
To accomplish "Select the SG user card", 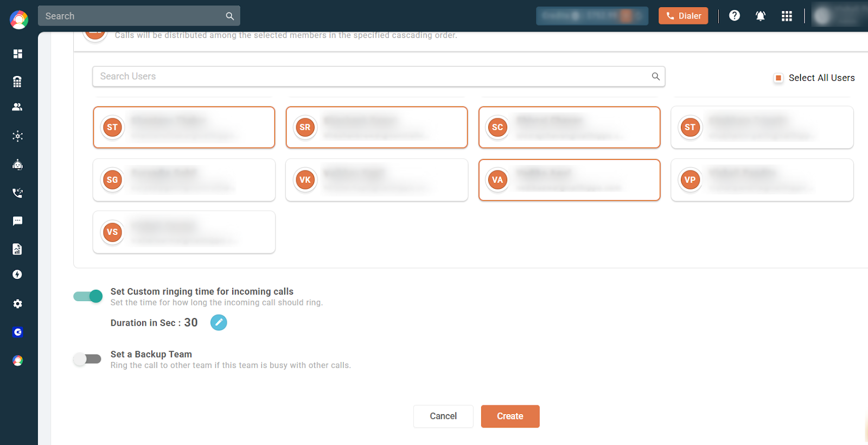I will [x=184, y=180].
